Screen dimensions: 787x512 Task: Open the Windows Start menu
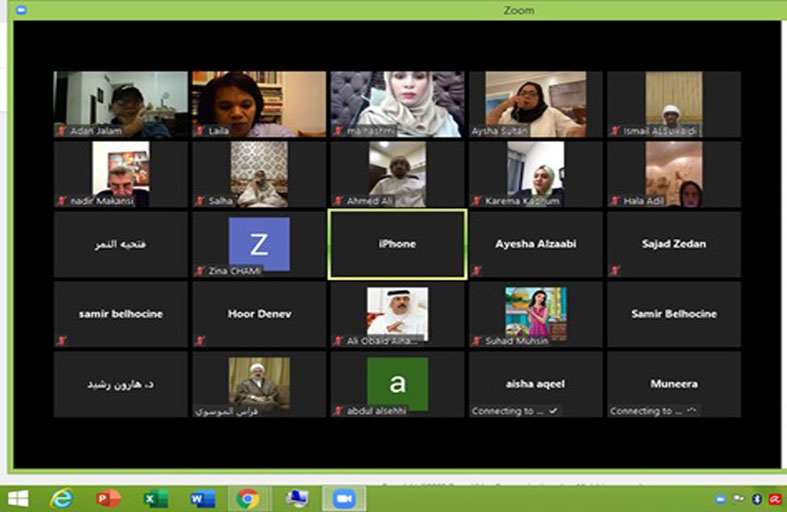17,498
